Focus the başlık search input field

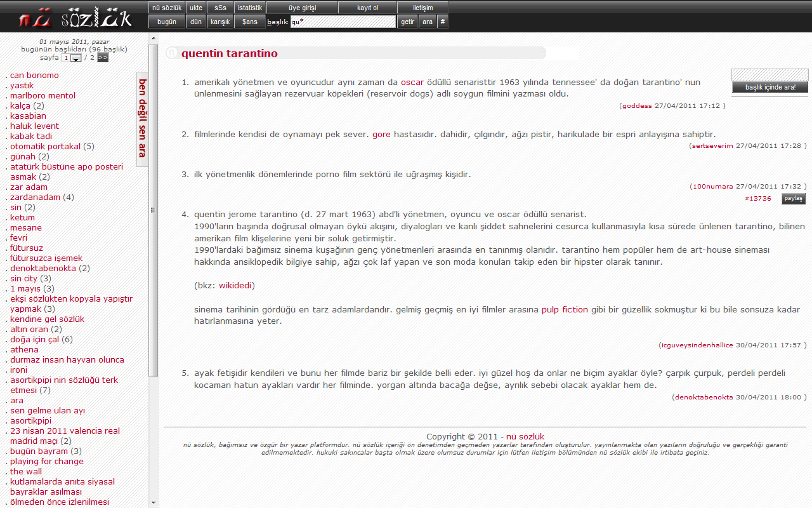click(x=343, y=22)
